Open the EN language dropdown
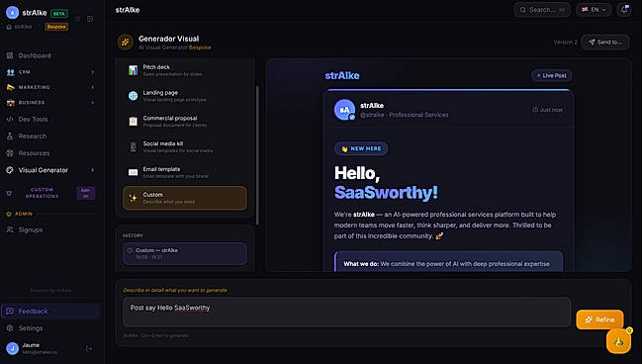Screen dimensions: 642x364 (594, 10)
